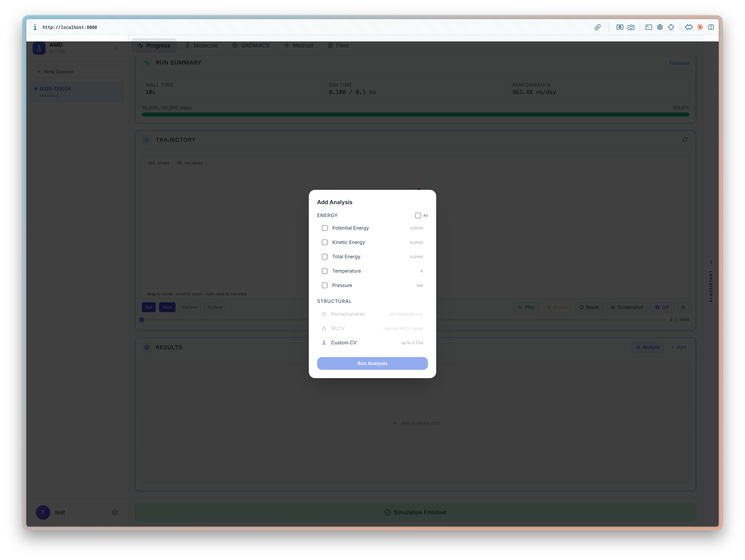Switch to the Progress tab

coord(154,45)
